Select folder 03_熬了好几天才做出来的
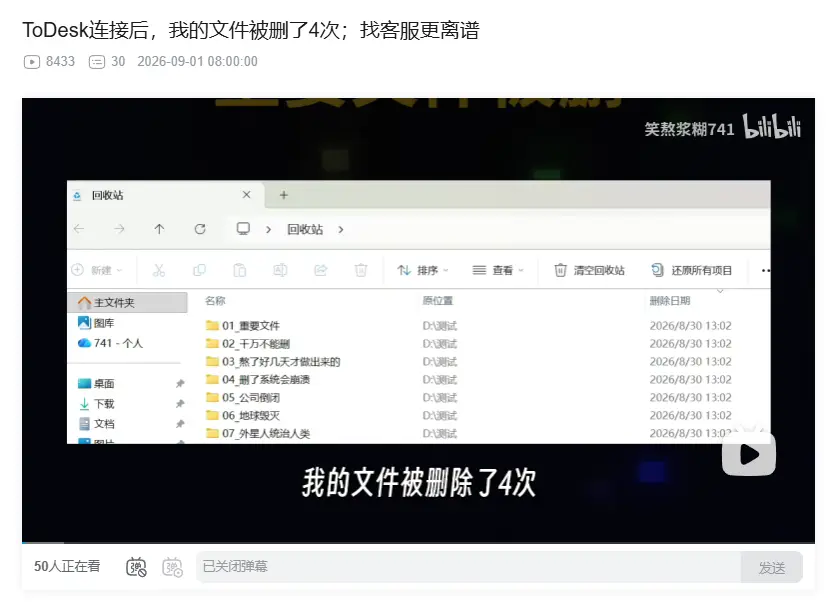The height and width of the screenshot is (602, 828). click(x=273, y=361)
